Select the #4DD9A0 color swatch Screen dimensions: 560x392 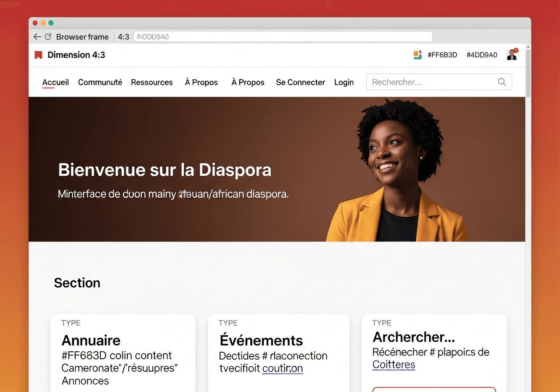(x=482, y=55)
